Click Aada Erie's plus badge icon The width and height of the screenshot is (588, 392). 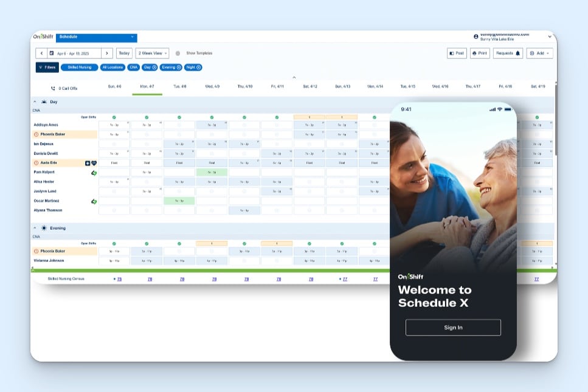88,163
